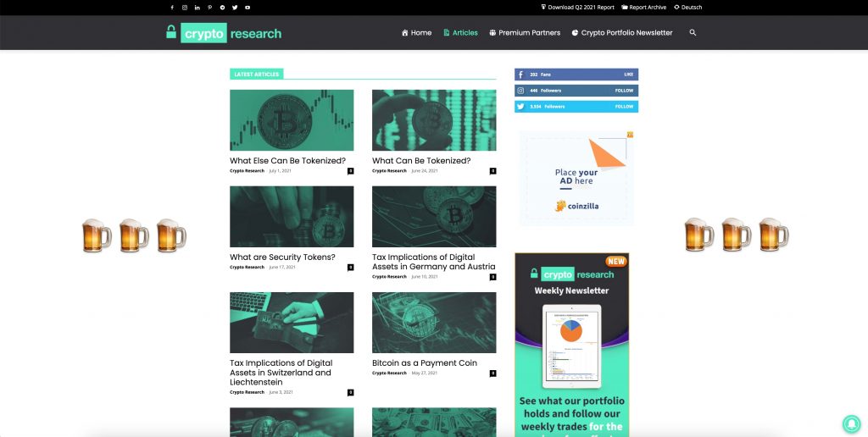Click the crypto research header logo

[224, 33]
